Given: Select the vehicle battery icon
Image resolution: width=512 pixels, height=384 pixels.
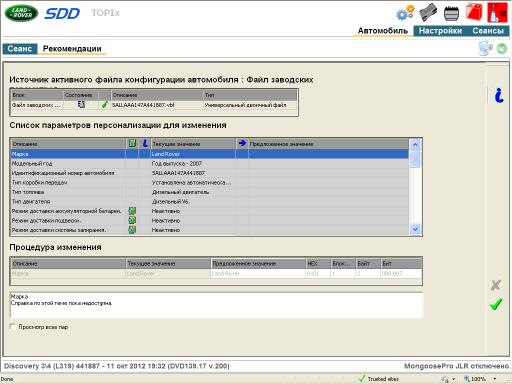Looking at the screenshot, I should click(x=451, y=13).
